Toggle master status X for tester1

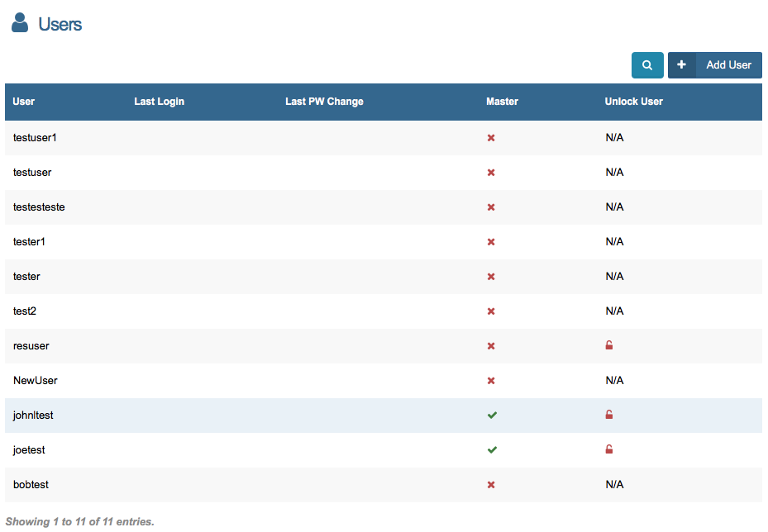pos(491,242)
